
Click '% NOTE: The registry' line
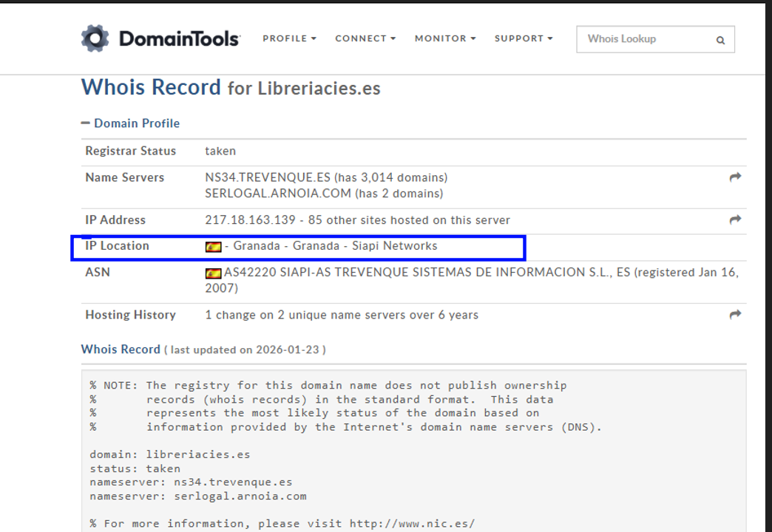(328, 385)
